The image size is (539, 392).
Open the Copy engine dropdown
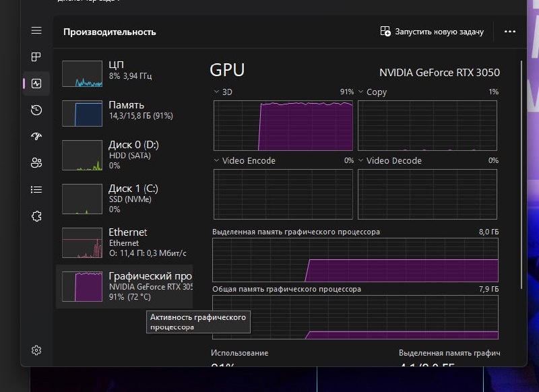click(x=360, y=92)
